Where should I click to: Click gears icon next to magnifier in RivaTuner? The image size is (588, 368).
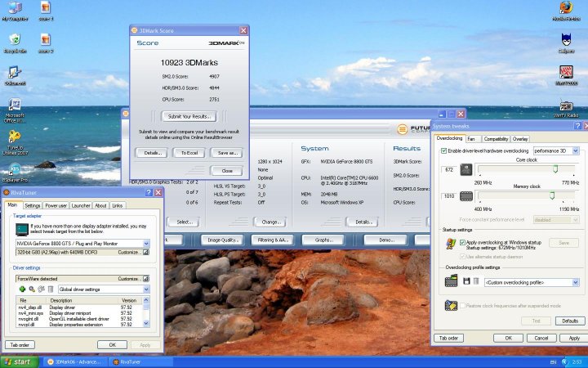[x=42, y=289]
